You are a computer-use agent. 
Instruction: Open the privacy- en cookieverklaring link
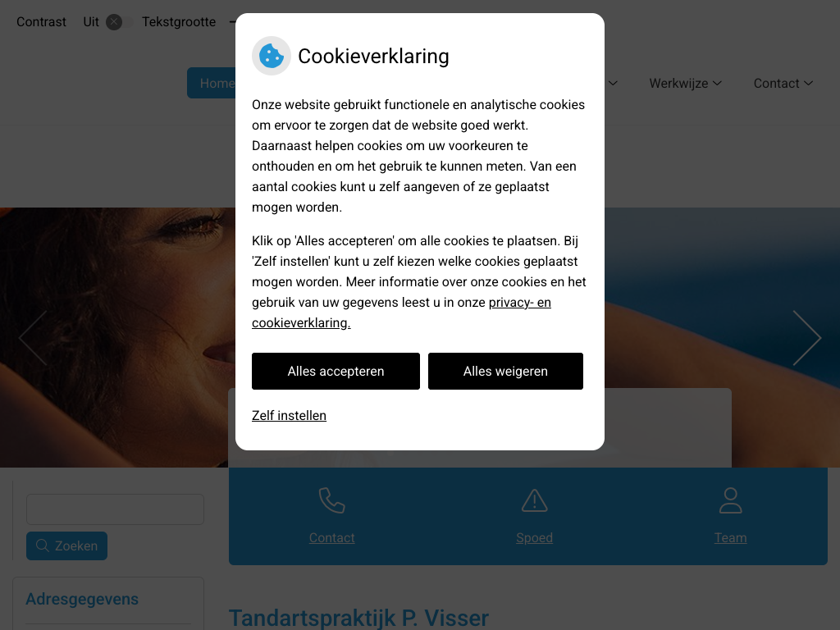pos(401,313)
